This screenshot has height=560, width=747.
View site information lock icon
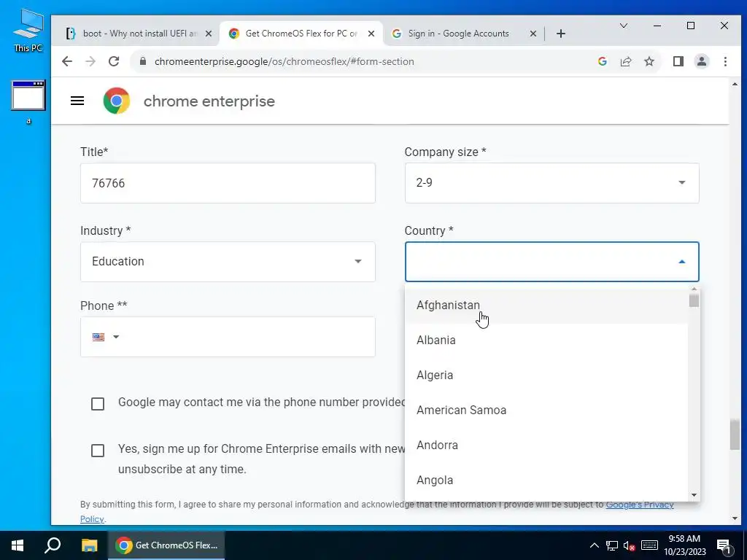[x=142, y=61]
